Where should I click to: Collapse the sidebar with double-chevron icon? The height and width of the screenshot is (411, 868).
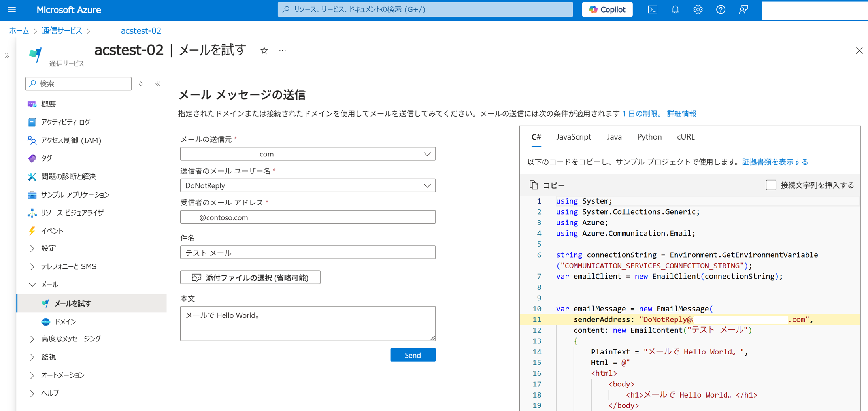coord(158,84)
